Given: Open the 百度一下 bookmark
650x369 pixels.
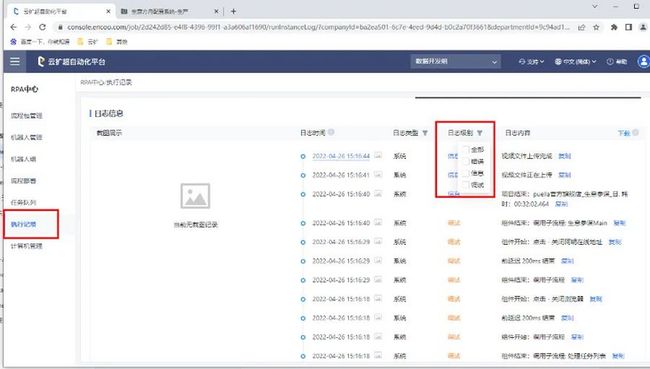Looking at the screenshot, I should click(x=40, y=42).
